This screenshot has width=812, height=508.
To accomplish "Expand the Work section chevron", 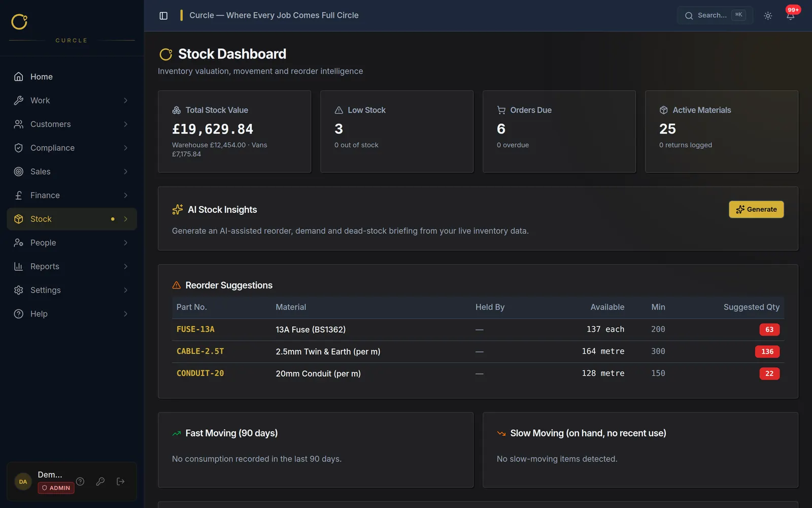I will [125, 101].
